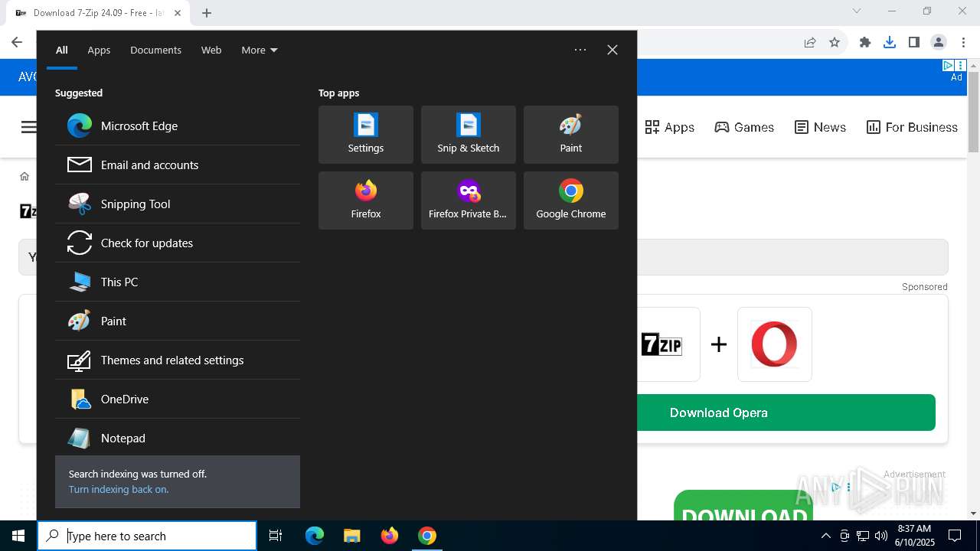Open Apps section on website

coord(670,127)
